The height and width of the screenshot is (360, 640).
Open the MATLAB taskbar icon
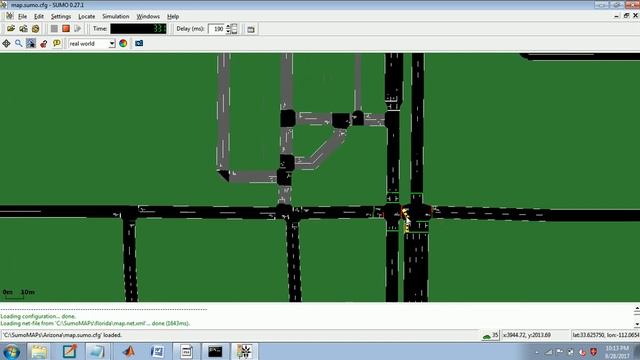(x=128, y=352)
